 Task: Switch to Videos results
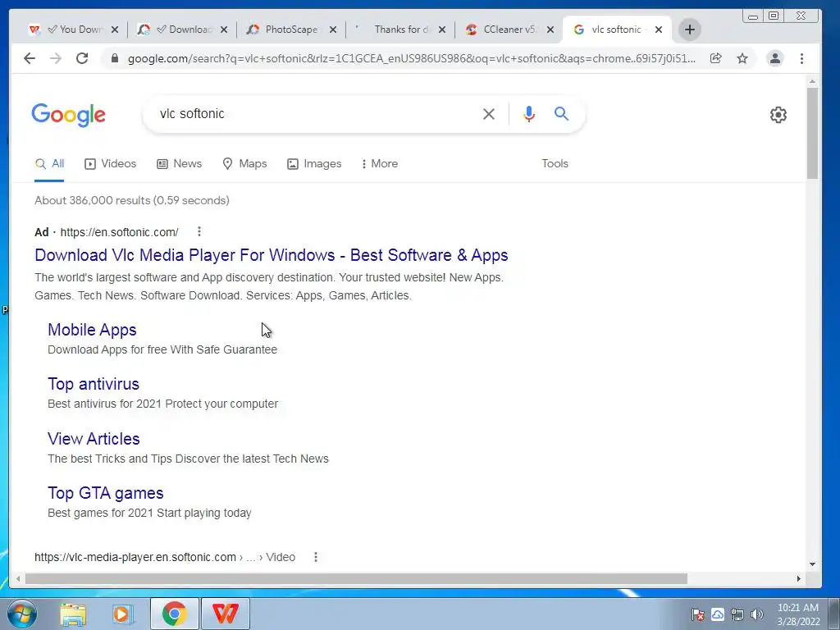(111, 164)
